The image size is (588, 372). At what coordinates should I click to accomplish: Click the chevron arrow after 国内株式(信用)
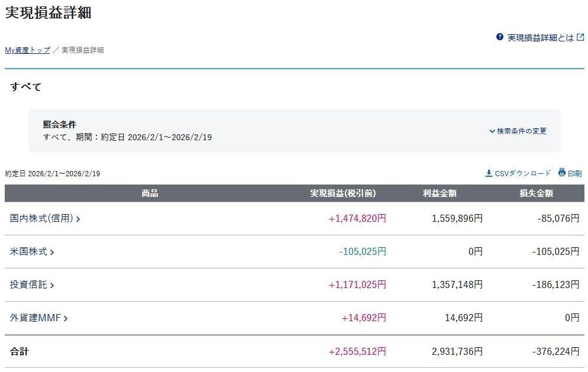point(78,219)
